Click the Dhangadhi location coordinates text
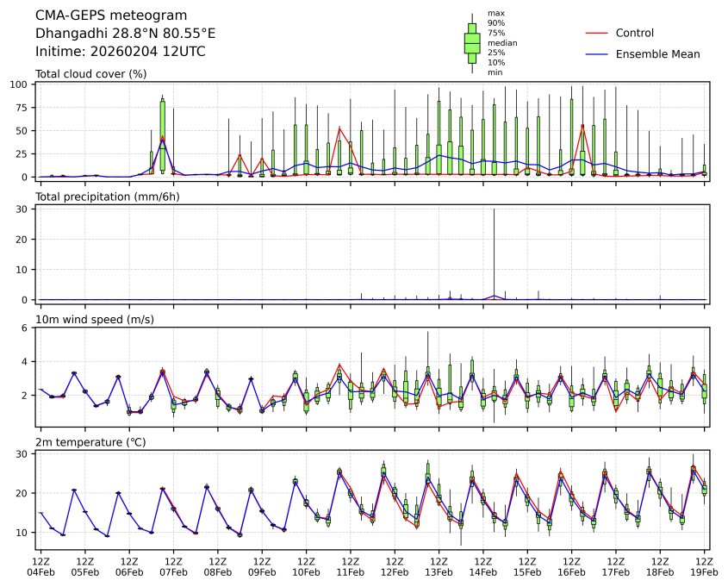Screen dimensions: 728x587 pos(125,34)
